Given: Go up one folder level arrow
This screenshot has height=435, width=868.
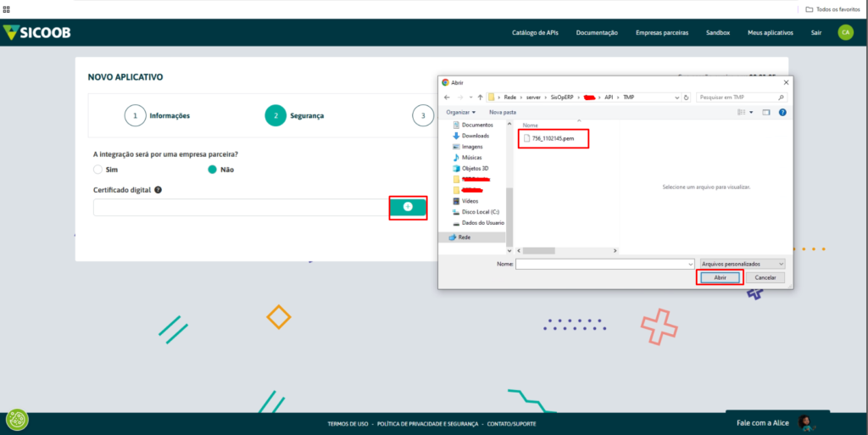Looking at the screenshot, I should [x=480, y=98].
